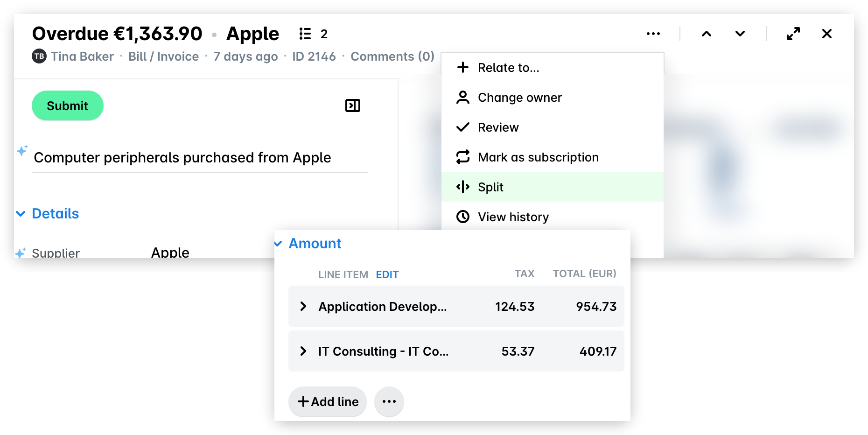Expand the IT Consulting line item

click(x=303, y=351)
